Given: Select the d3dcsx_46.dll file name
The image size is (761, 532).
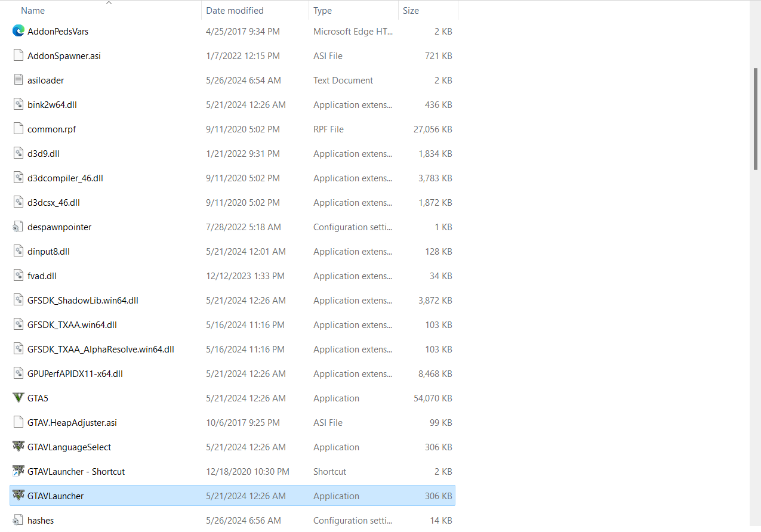Looking at the screenshot, I should coord(53,202).
